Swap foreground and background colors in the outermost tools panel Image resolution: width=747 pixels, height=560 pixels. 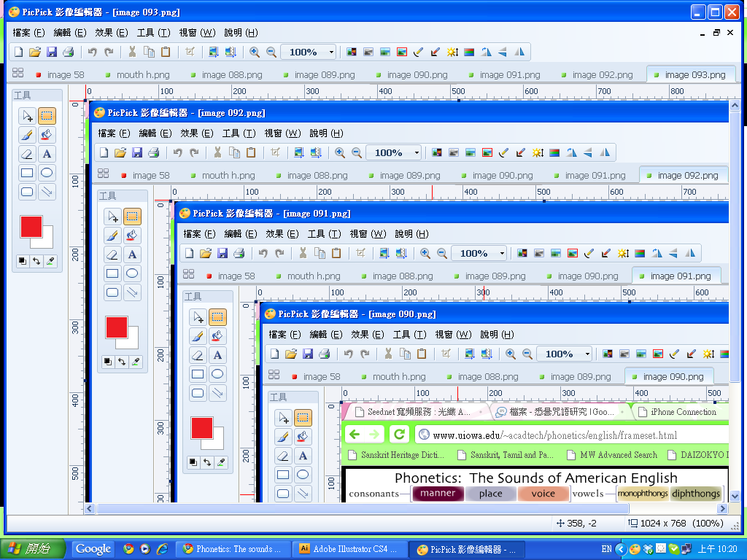tap(36, 260)
